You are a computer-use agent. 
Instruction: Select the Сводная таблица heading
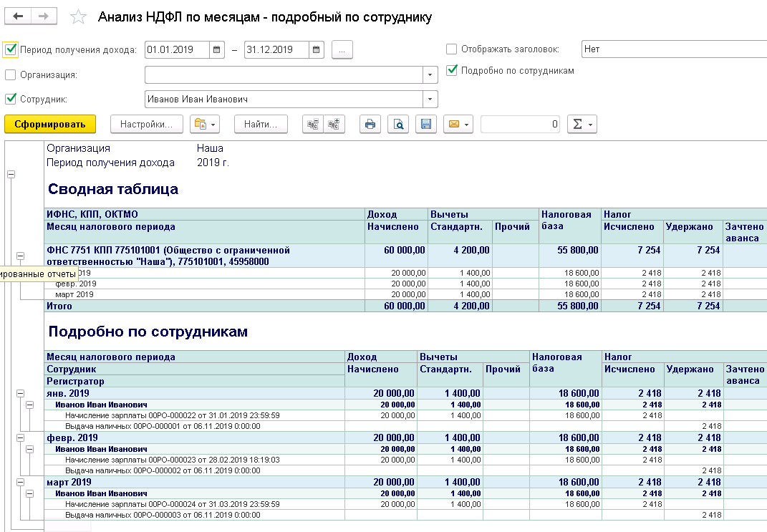pos(113,189)
